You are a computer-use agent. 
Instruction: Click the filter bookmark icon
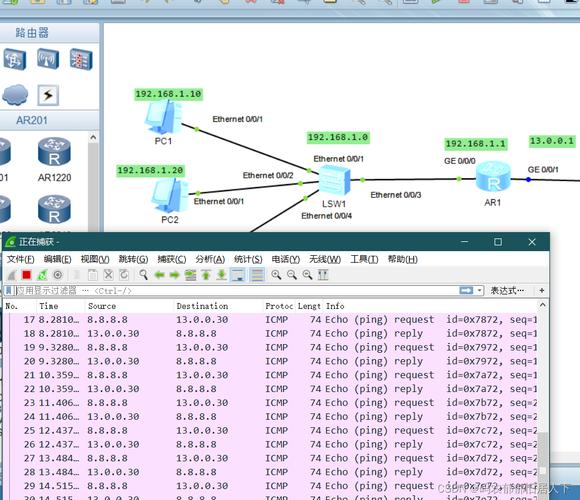[9, 291]
